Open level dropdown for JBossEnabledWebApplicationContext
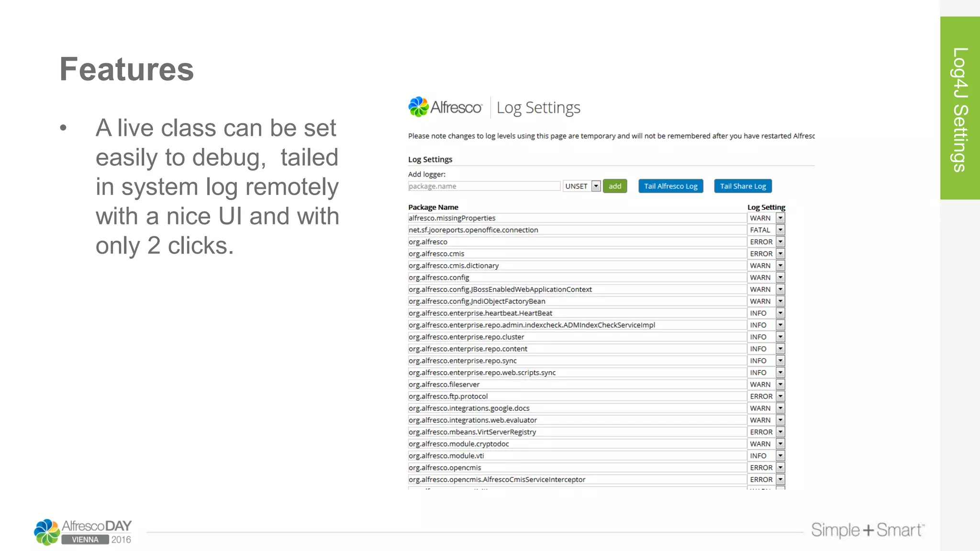The width and height of the screenshot is (980, 551). tap(766, 289)
